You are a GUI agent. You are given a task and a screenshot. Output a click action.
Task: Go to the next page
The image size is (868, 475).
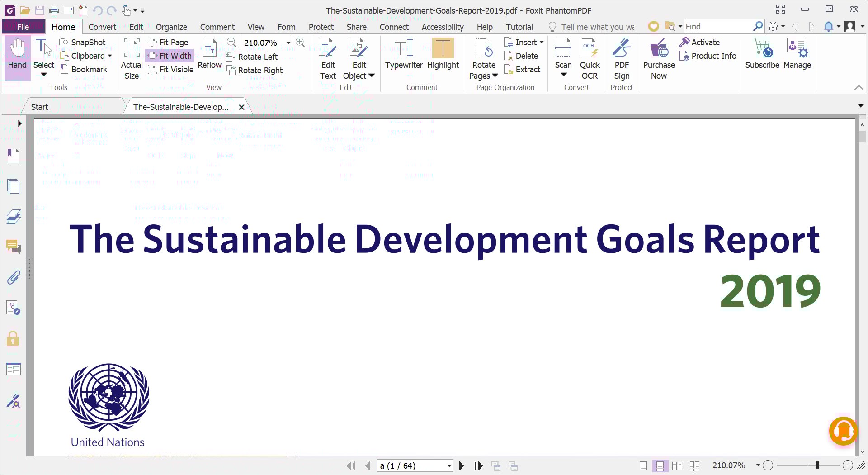pyautogui.click(x=461, y=466)
